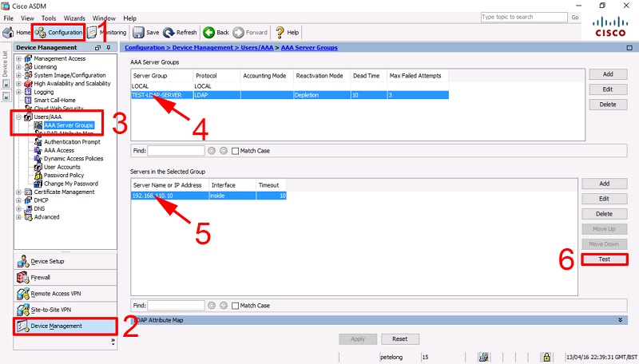Click the Users/AAA breadcrumb link
Screen dimensions: 639x364
[256, 48]
